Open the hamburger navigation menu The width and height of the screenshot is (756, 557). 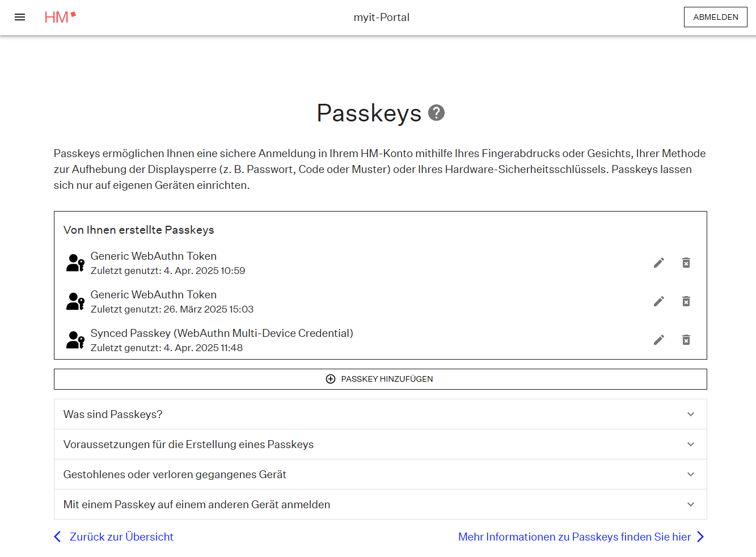(x=20, y=17)
